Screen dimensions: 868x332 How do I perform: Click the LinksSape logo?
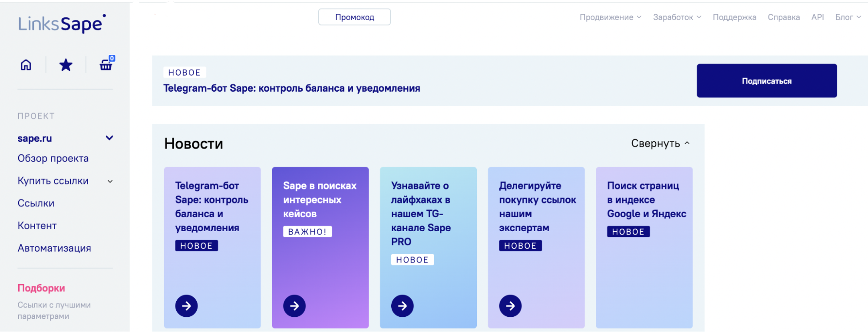coord(62,24)
